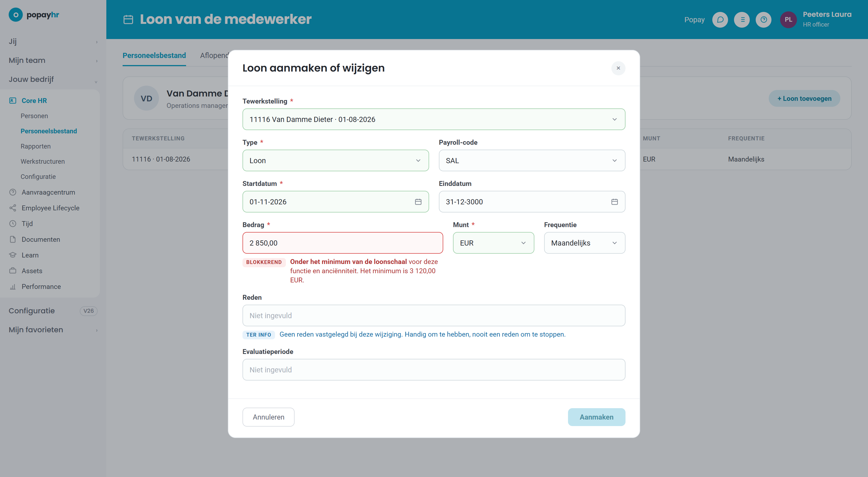Click the popayhr logo icon

[x=15, y=15]
